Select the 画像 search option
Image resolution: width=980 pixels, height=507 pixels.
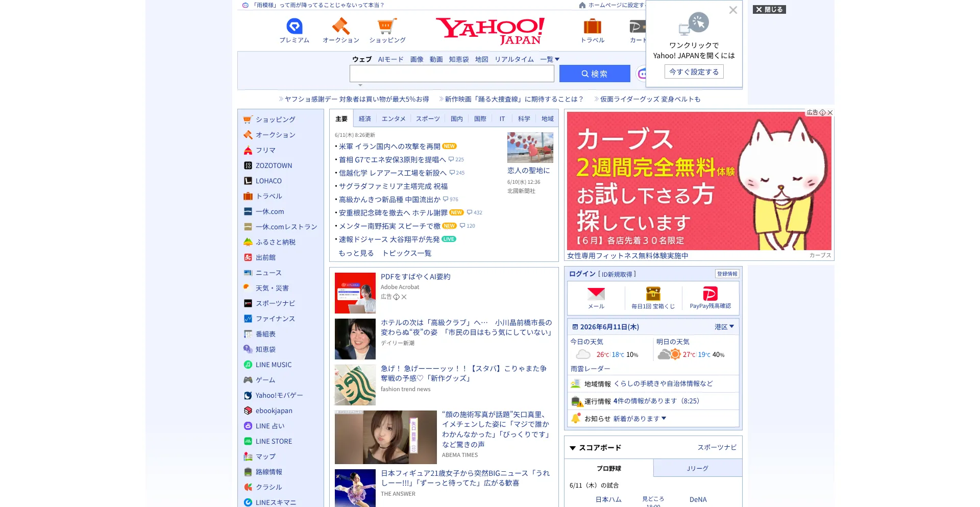[417, 59]
